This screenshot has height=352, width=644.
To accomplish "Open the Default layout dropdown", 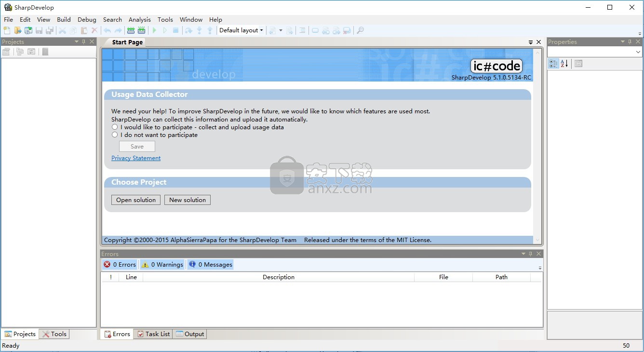I will coord(241,30).
